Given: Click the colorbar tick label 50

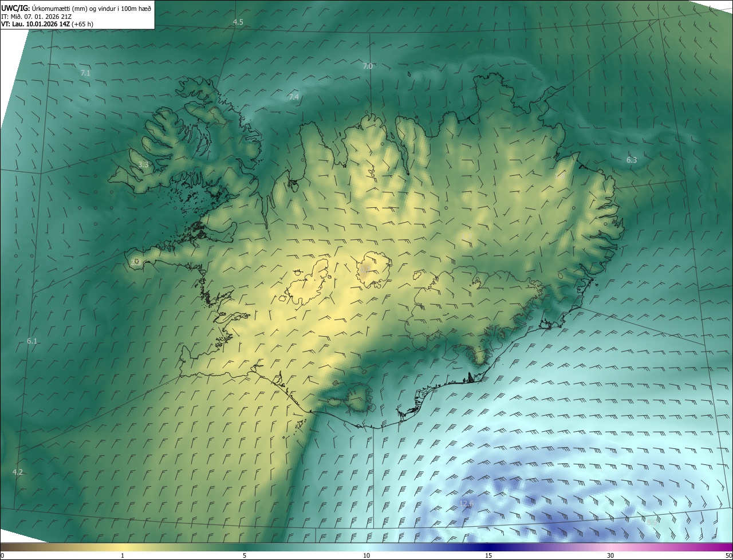Looking at the screenshot, I should click(x=728, y=555).
